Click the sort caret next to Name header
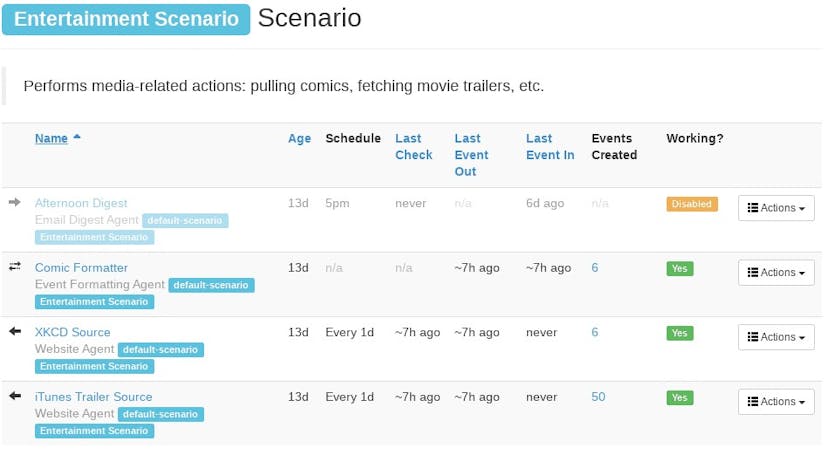This screenshot has width=828, height=455. pos(77,137)
